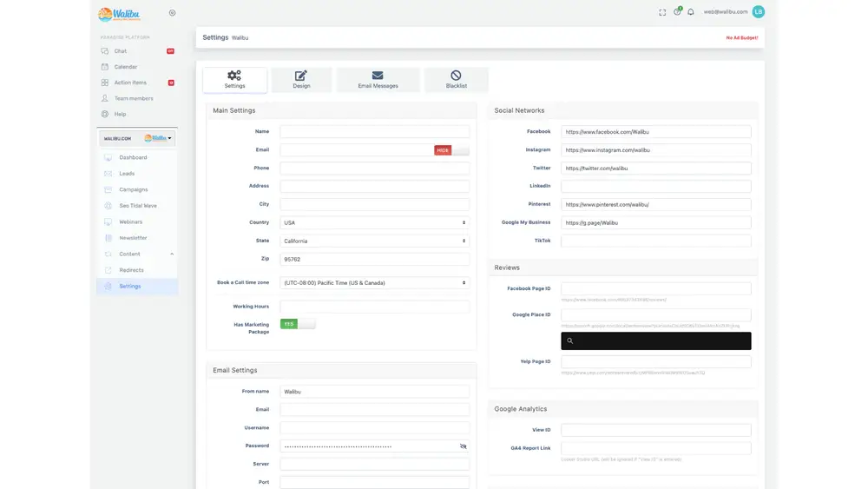
Task: Open Dashboard icon in sidebar
Action: point(108,157)
